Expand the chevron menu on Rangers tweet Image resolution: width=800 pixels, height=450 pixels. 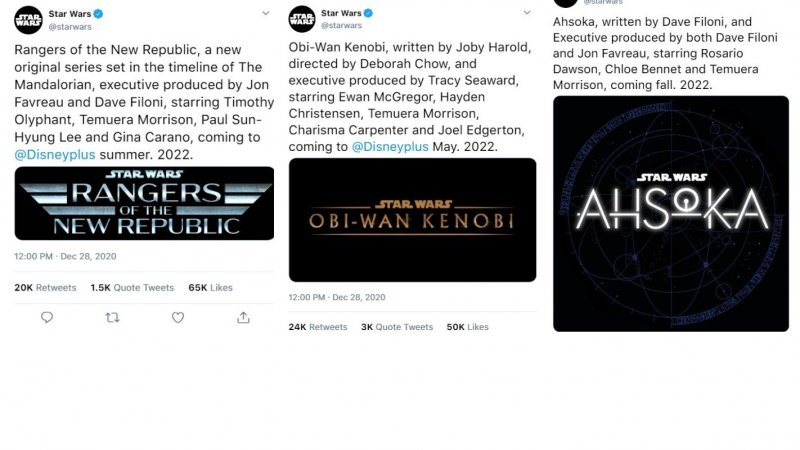click(265, 13)
